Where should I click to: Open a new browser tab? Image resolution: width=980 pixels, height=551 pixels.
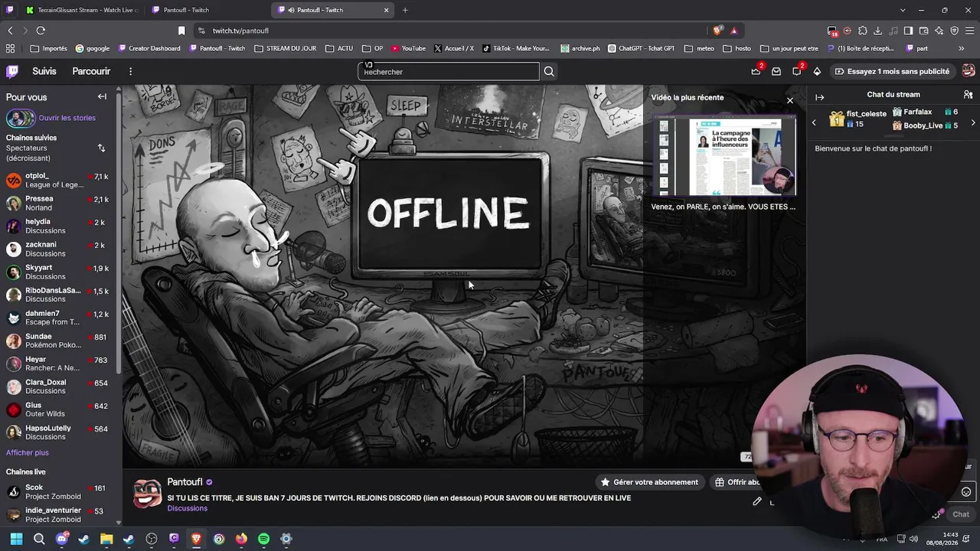(x=405, y=10)
